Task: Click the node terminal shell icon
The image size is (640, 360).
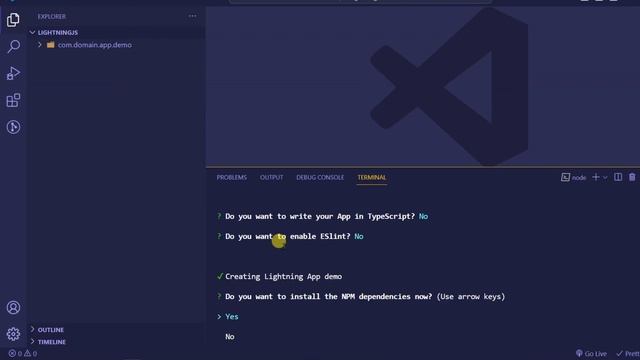Action: [565, 177]
